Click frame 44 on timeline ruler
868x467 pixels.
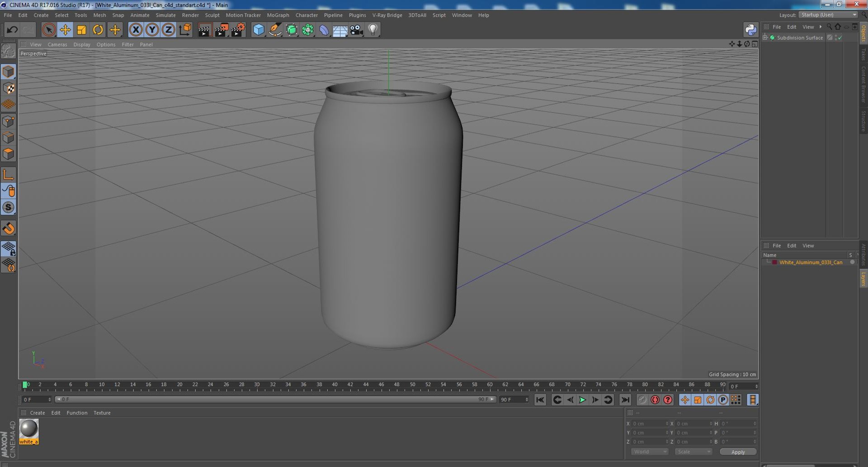pyautogui.click(x=366, y=385)
